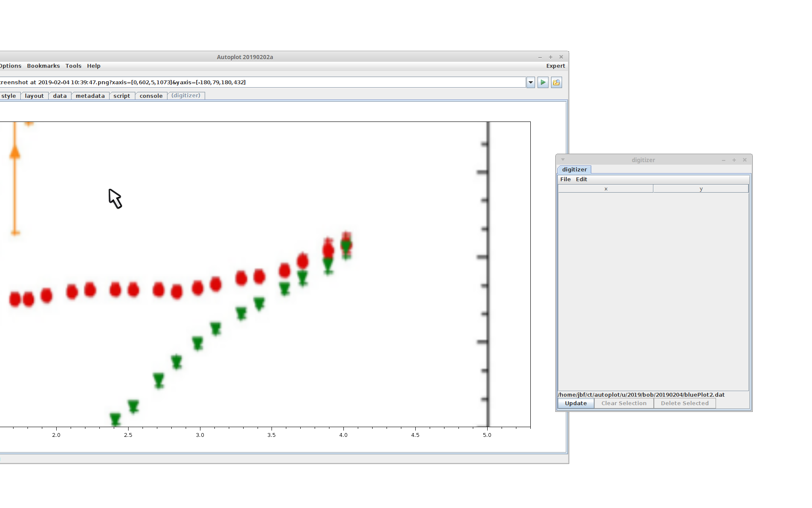Switch to the script tab

(122, 96)
